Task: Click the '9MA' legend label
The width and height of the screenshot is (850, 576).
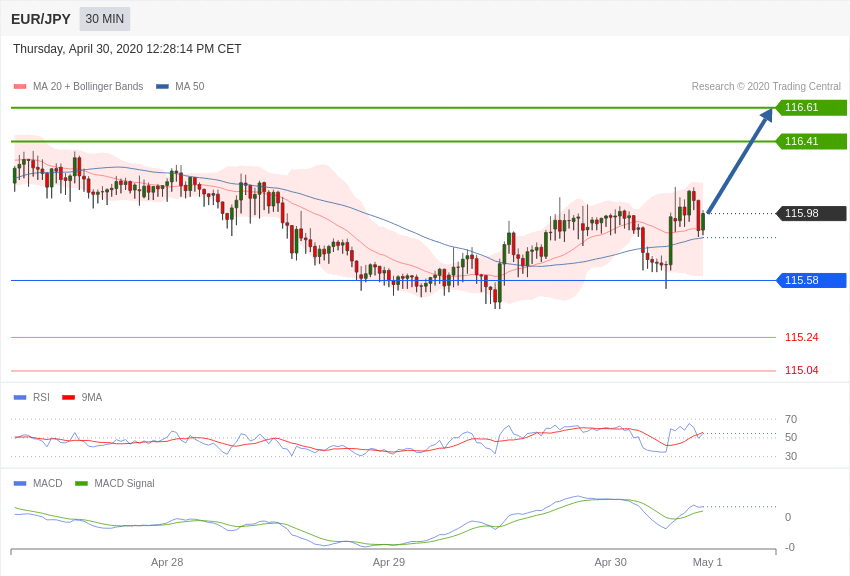Action: coord(92,397)
